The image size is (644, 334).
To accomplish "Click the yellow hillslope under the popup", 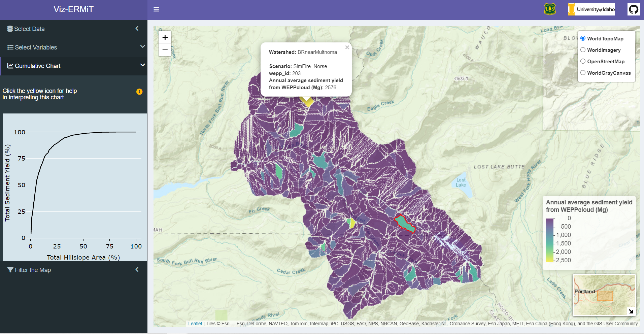I will click(x=307, y=102).
